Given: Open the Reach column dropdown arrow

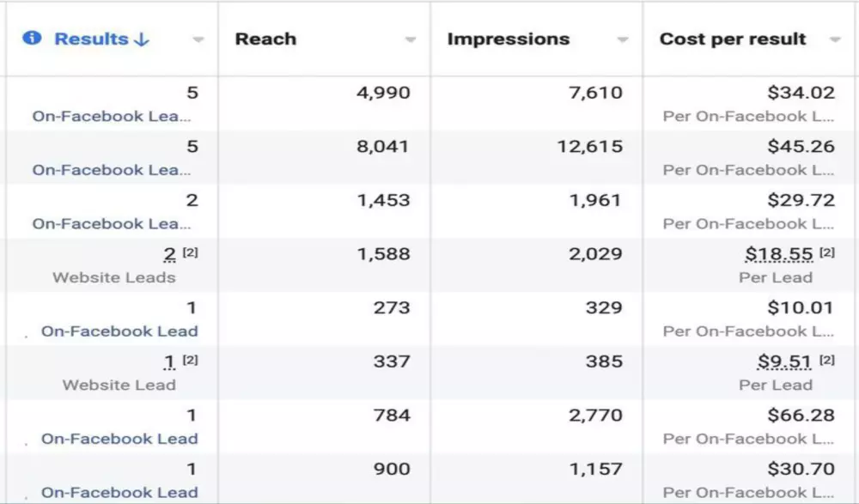Looking at the screenshot, I should (x=411, y=40).
